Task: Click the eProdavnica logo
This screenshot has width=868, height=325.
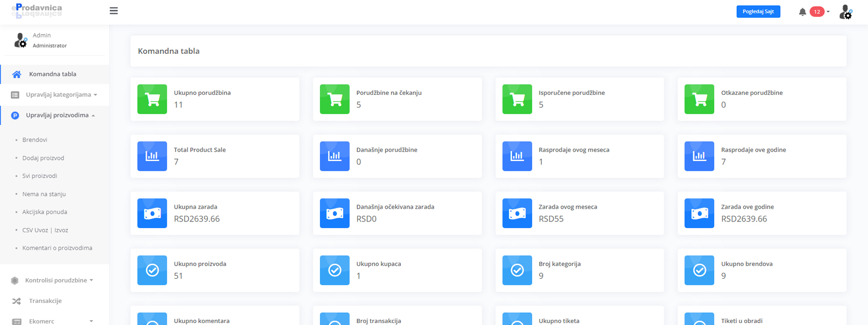Action: [x=37, y=10]
